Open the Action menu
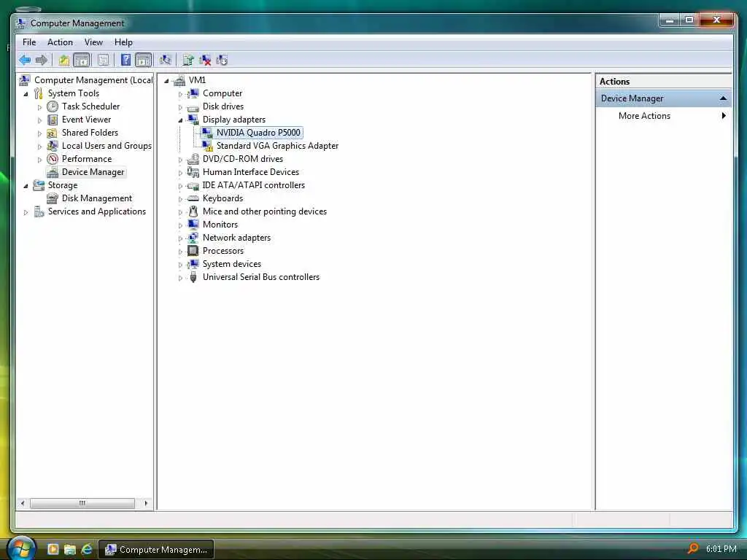This screenshot has height=560, width=747. 60,42
